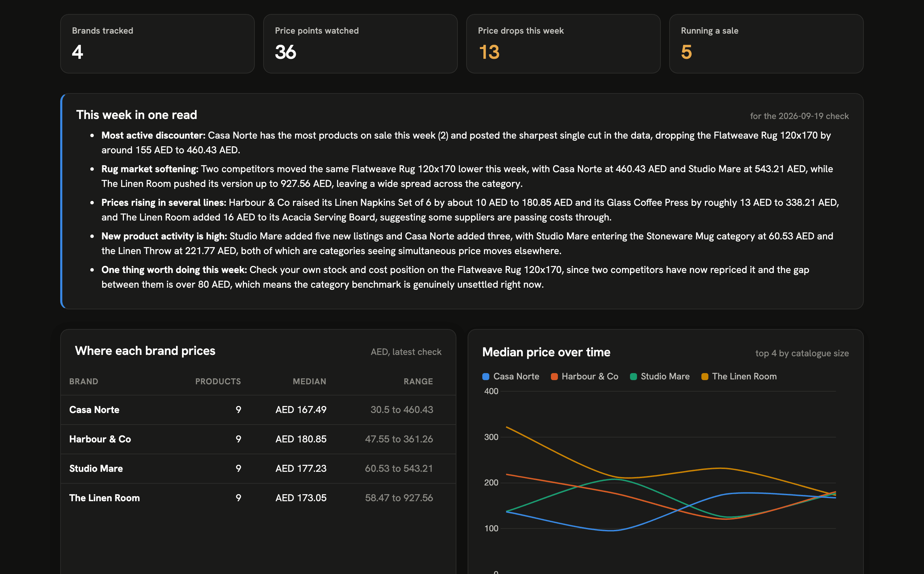Screen dimensions: 924x574
Task: Click 'Prices rising in several lines:' bullet heading
Action: 163,203
